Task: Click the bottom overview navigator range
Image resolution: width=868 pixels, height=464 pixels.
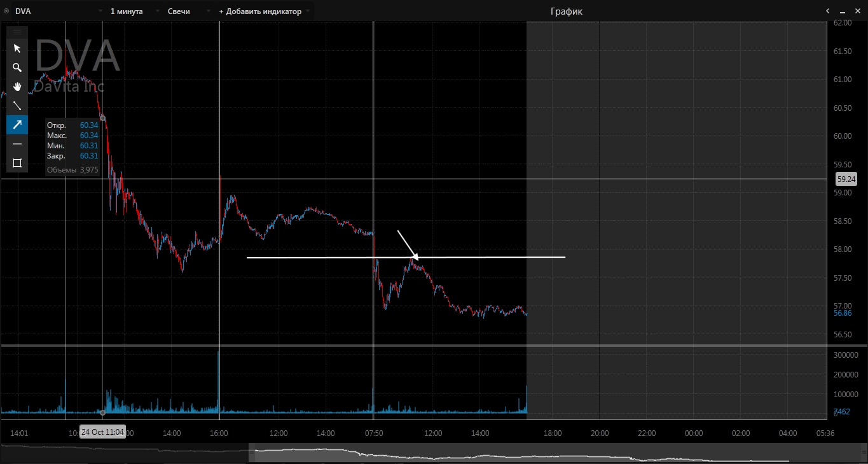Action: pos(521,455)
